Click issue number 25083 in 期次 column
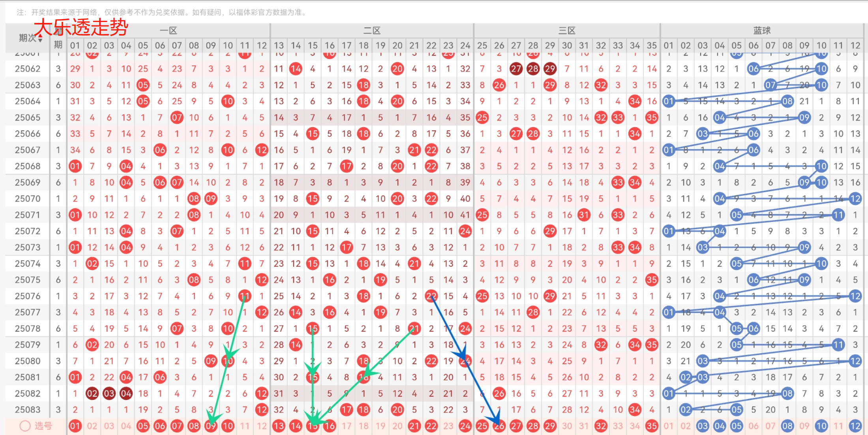Screen dimensions: 868x435 (28, 410)
